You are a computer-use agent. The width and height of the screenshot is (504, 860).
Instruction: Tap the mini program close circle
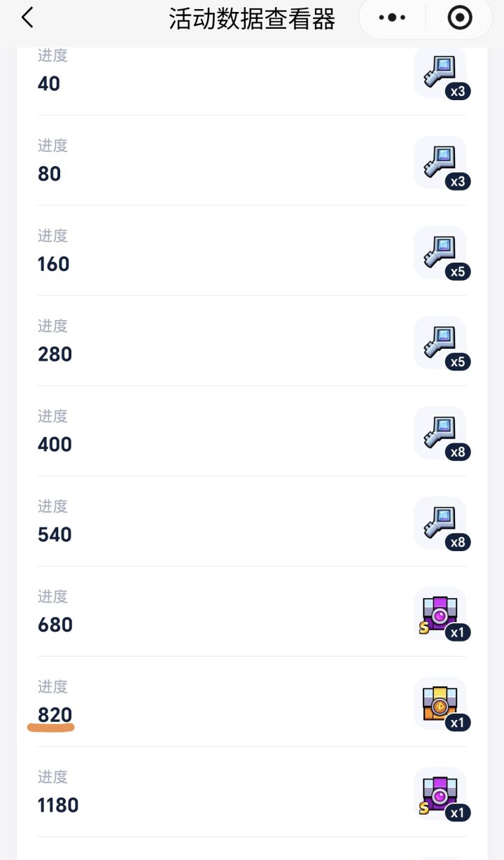[x=459, y=18]
